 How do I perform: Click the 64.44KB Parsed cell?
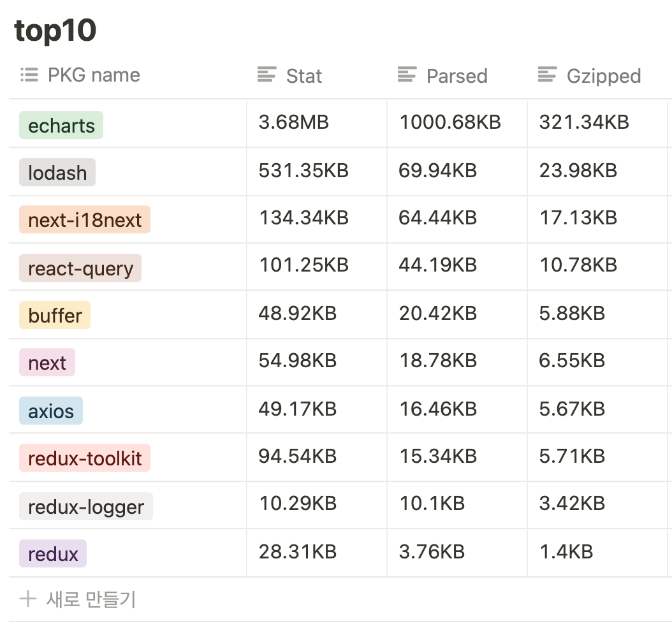pyautogui.click(x=457, y=219)
